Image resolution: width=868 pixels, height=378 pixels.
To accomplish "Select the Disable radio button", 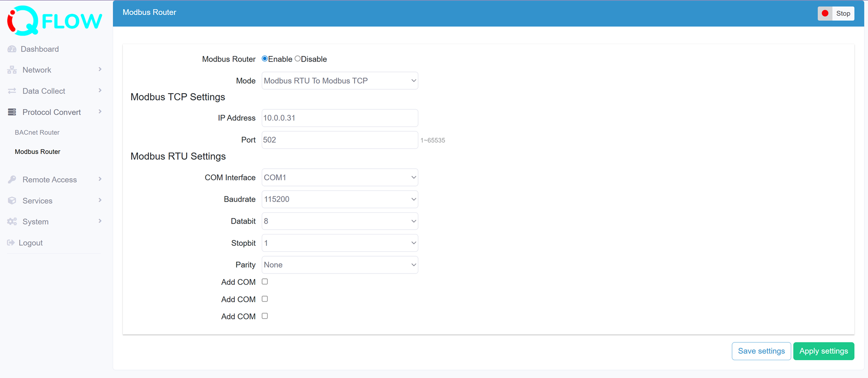I will 297,59.
